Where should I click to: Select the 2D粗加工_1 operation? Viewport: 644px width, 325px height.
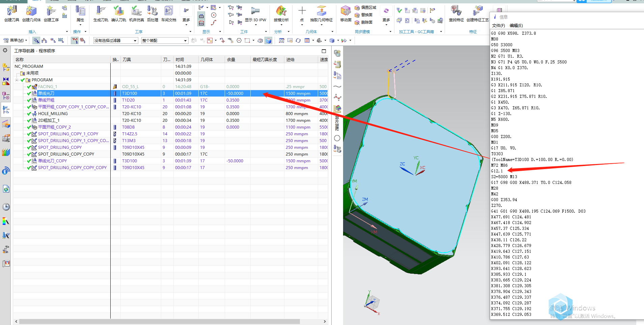(49, 120)
